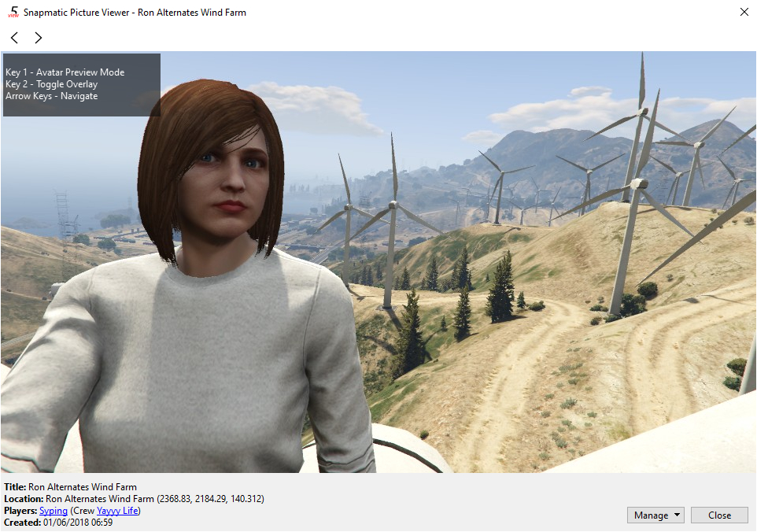This screenshot has width=757, height=532.
Task: Click the 01/06/2018 creation date
Action: [x=65, y=522]
